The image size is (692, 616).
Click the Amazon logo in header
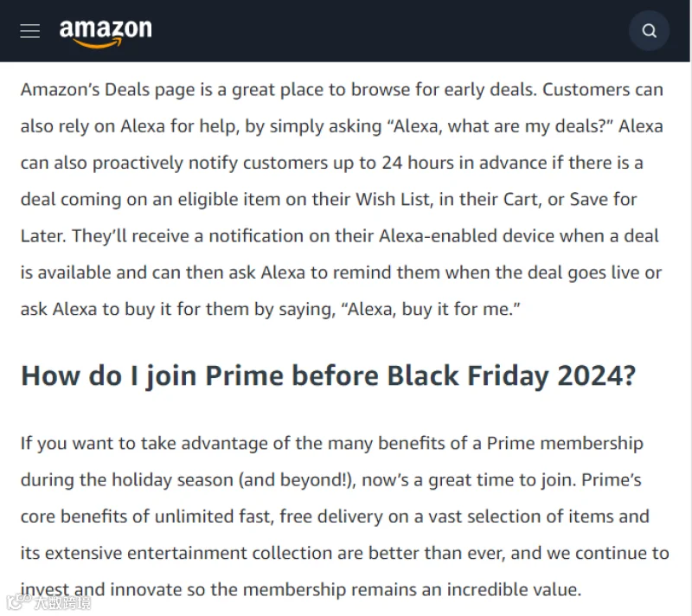pos(106,33)
